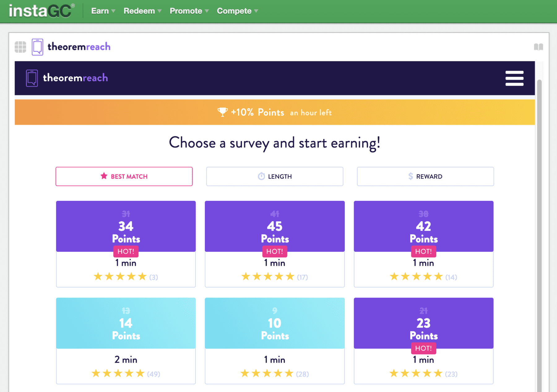Click the (17) review count
Image resolution: width=557 pixels, height=392 pixels.
coord(302,277)
